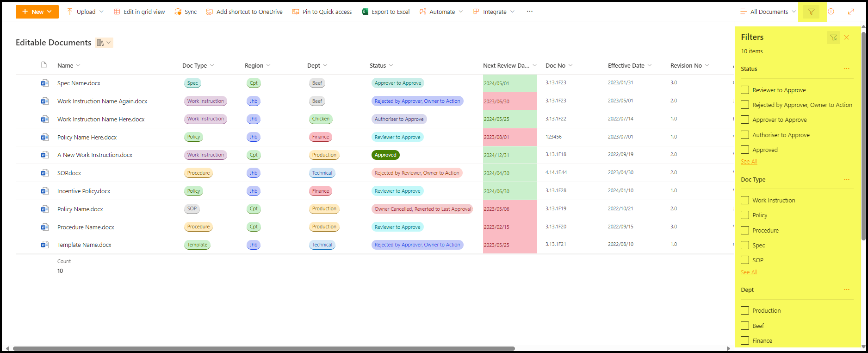
Task: Click the horizontal scrollbar at the bottom
Action: (264, 348)
